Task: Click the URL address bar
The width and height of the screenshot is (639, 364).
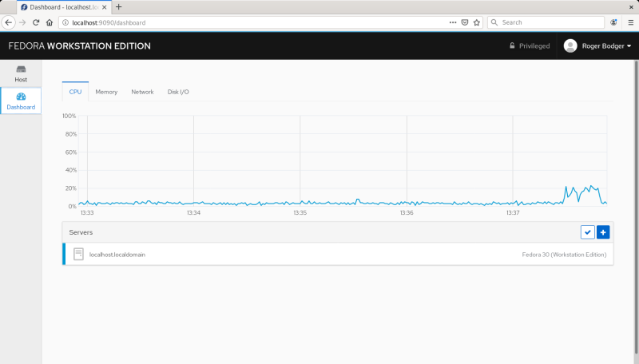Action: 240,22
